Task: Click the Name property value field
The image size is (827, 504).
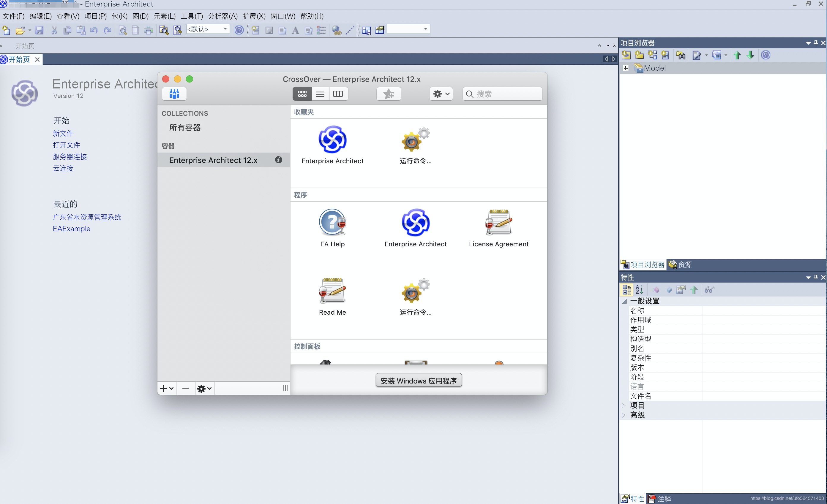Action: [x=763, y=310]
